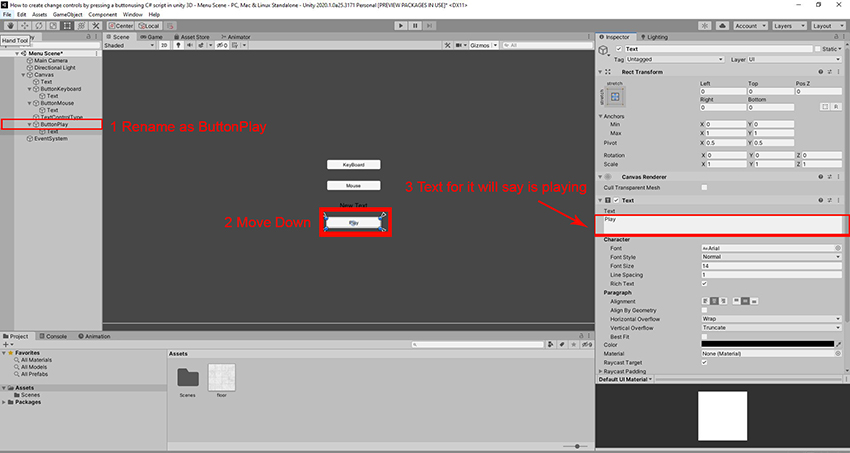This screenshot has width=850, height=453.
Task: Open the Tag Untagged dropdown
Action: coord(675,60)
